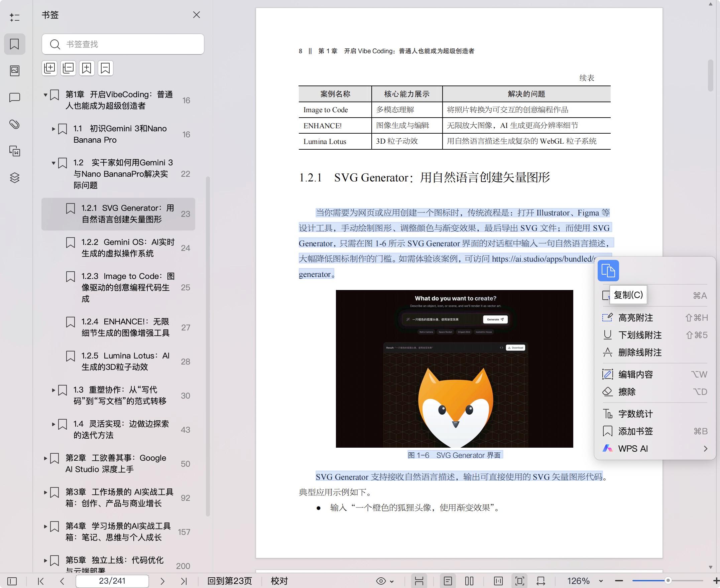720x588 pixels.
Task: Click the bookmark search field
Action: click(123, 44)
